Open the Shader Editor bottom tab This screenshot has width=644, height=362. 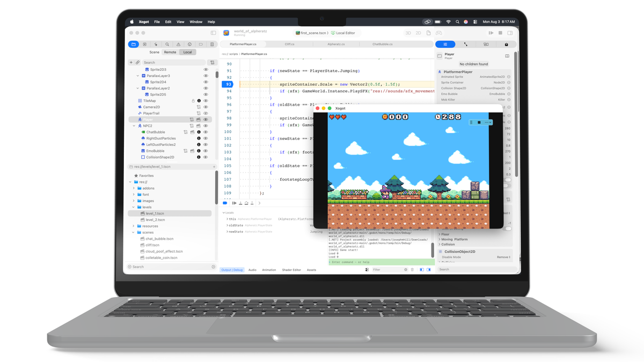291,270
